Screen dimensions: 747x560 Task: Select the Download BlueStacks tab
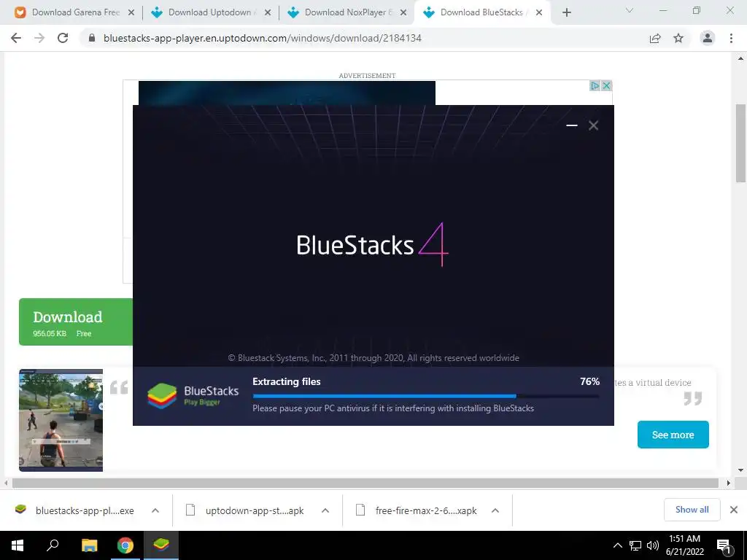(481, 12)
